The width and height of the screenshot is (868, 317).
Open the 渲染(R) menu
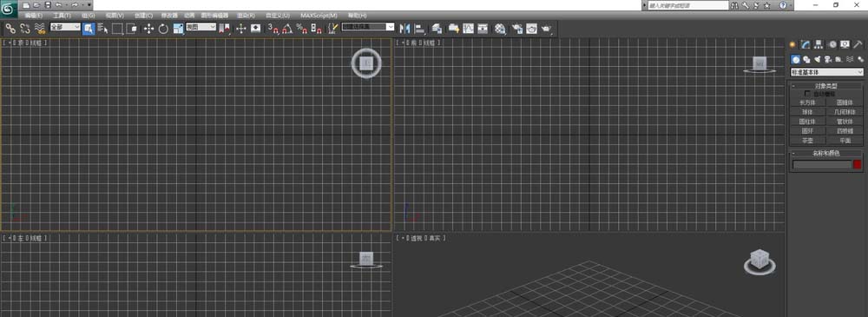246,16
